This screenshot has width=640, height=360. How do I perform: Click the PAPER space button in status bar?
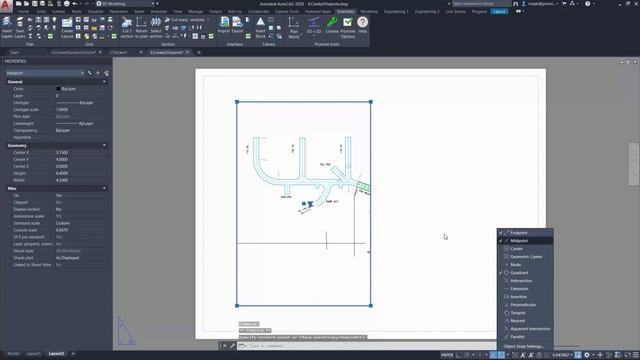(447, 355)
